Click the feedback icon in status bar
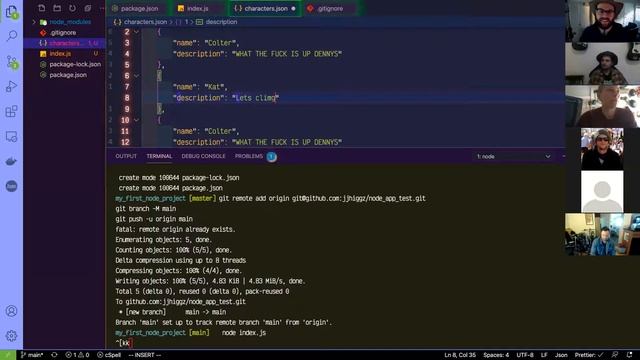Screen dimensions: 640x360 (x=615, y=355)
